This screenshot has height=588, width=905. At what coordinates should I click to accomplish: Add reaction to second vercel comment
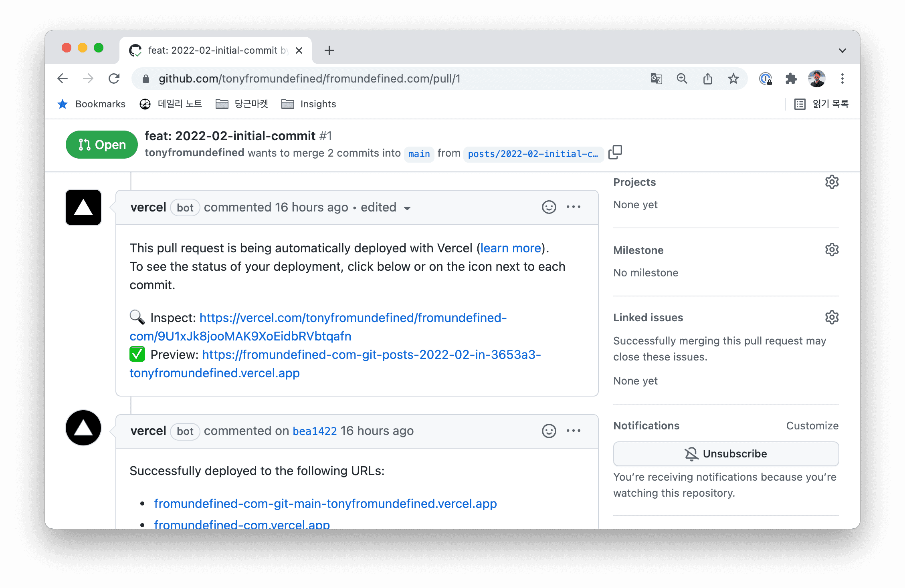click(549, 431)
